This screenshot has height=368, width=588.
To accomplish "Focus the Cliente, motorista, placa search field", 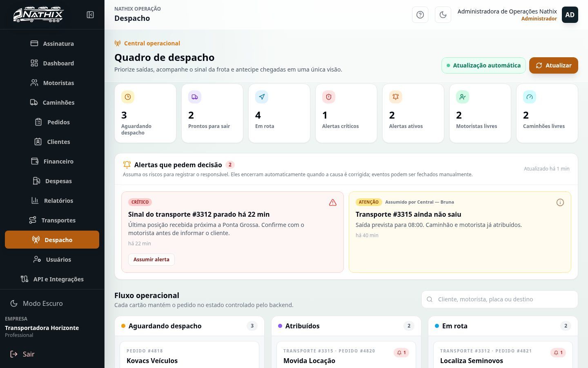I will tap(500, 299).
